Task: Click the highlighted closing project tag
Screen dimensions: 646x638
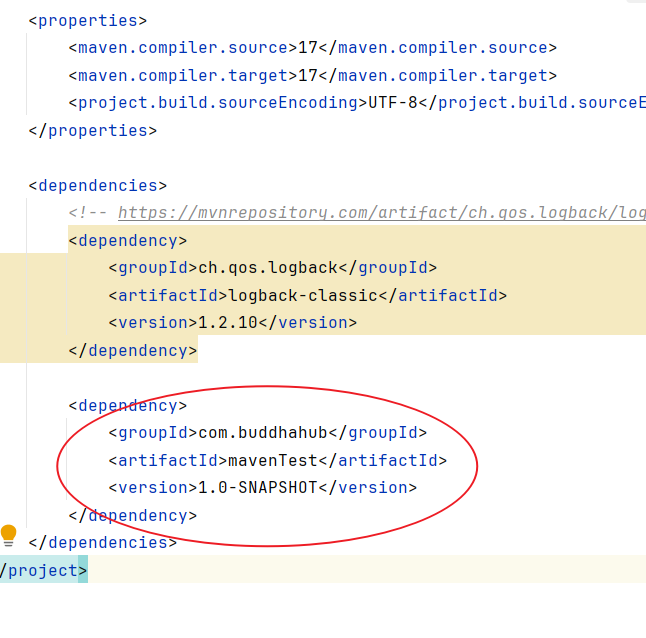Action: [x=44, y=570]
